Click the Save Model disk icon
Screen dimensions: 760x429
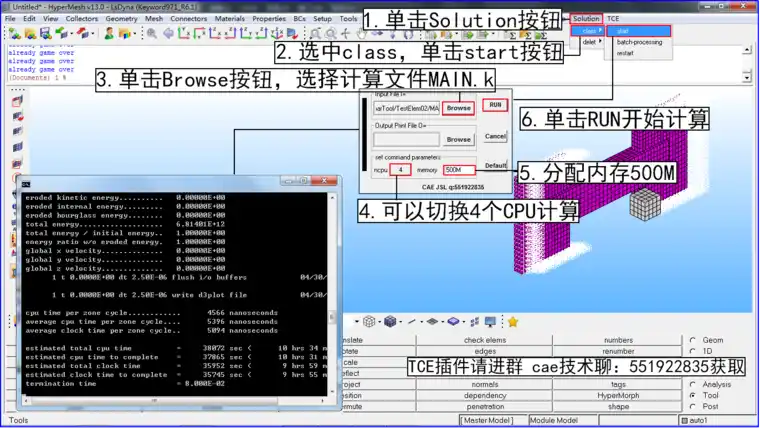tap(46, 33)
